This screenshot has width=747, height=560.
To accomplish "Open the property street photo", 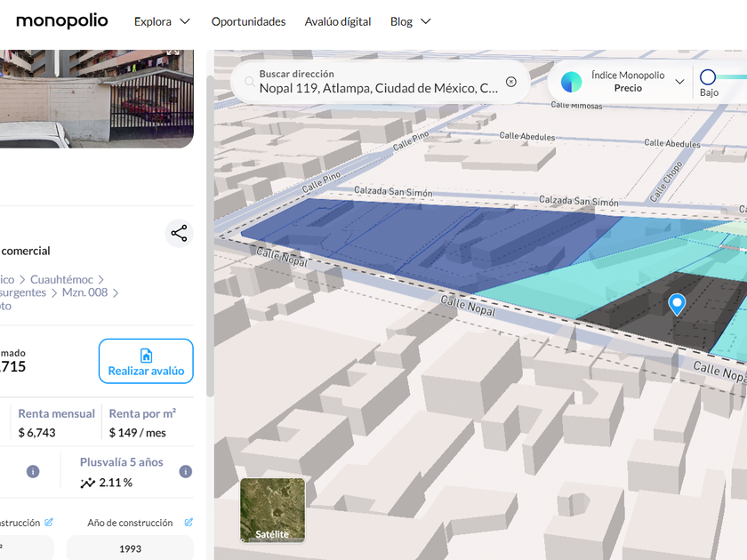I will point(97,99).
